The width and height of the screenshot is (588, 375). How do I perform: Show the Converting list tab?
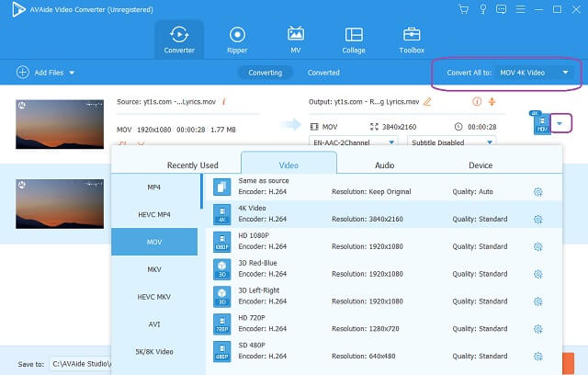266,73
